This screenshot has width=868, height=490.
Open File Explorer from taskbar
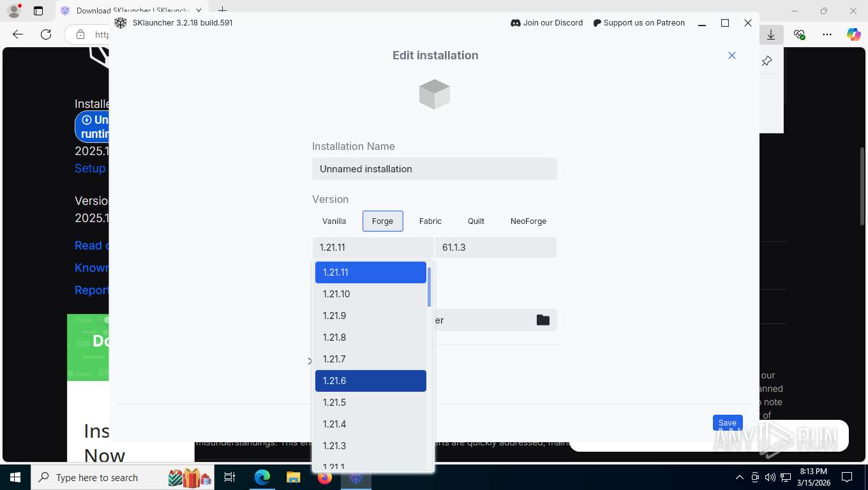294,477
